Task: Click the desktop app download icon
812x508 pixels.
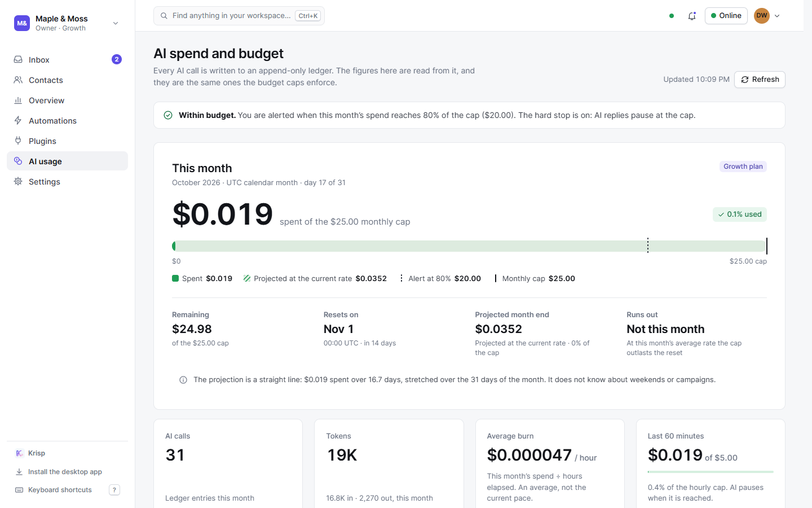Action: pos(19,471)
